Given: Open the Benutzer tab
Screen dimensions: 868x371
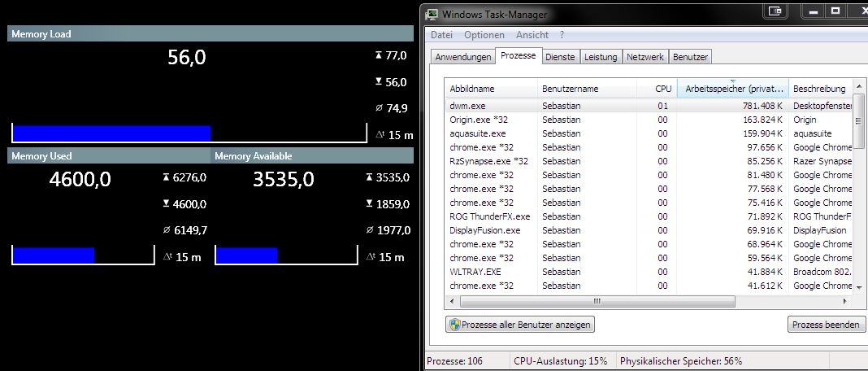Looking at the screenshot, I should (690, 57).
